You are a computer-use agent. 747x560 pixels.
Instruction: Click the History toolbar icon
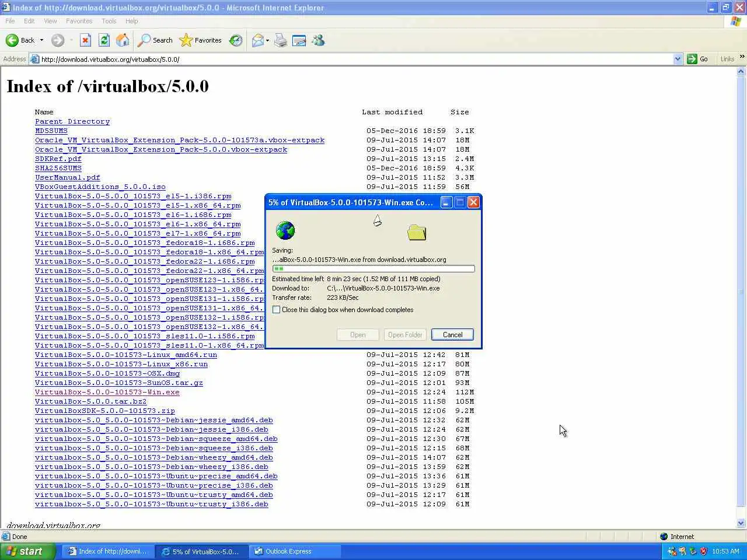236,40
